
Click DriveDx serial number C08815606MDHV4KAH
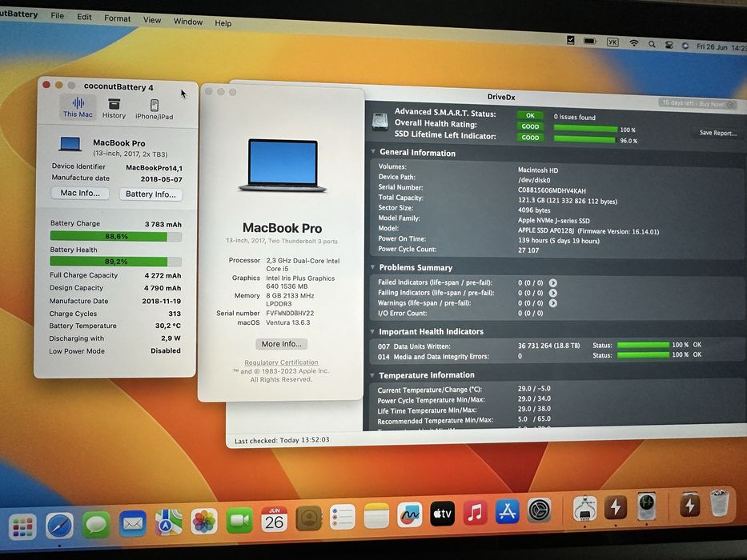tap(552, 190)
